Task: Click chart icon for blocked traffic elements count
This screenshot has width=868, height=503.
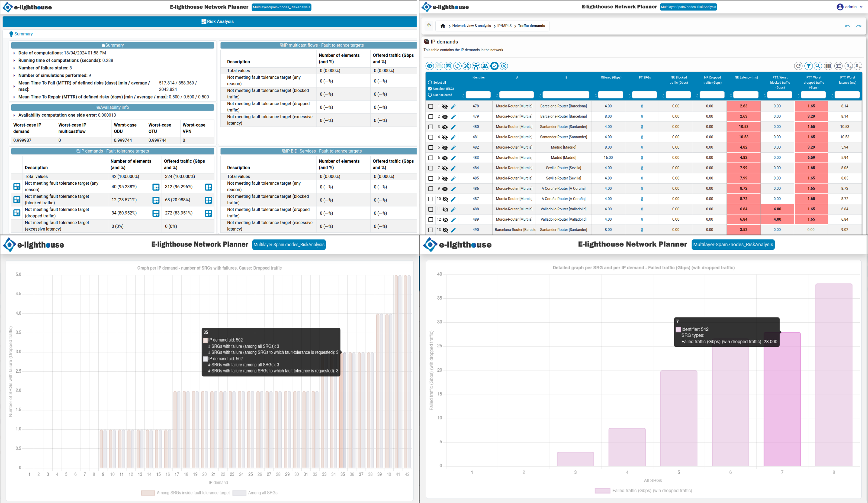Action: 156,200
